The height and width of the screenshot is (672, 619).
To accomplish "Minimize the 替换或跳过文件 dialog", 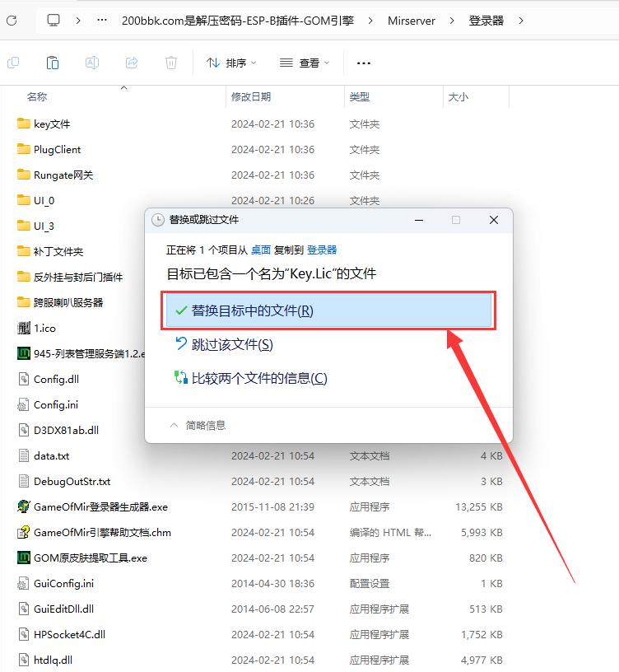I will pos(419,220).
